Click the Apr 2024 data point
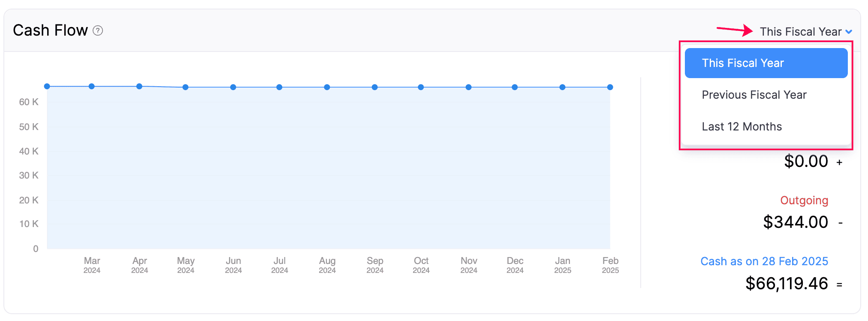The width and height of the screenshot is (868, 321). click(139, 86)
